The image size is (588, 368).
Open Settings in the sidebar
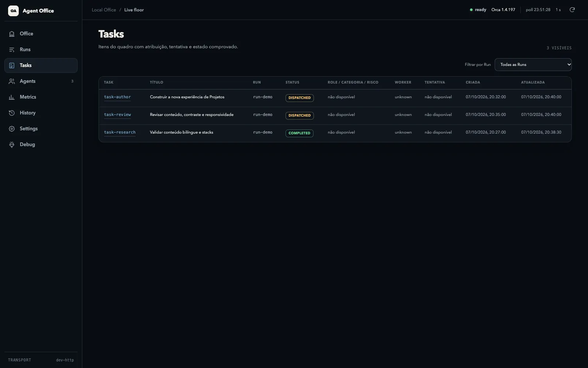click(41, 129)
